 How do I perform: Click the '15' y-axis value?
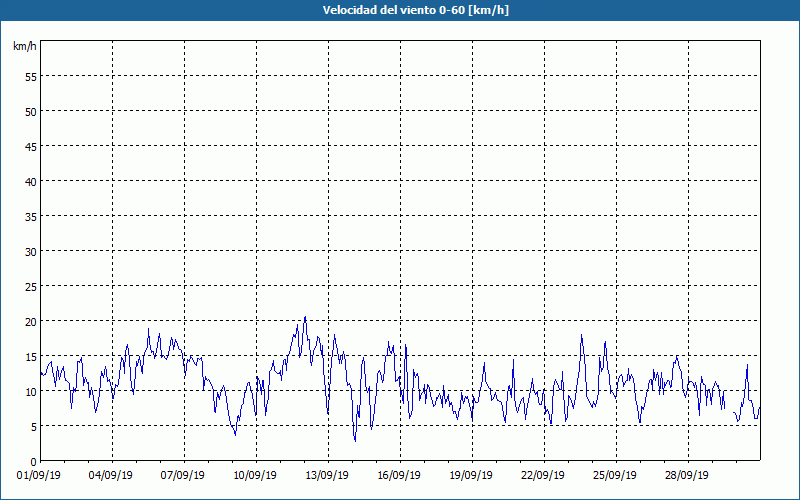click(31, 357)
